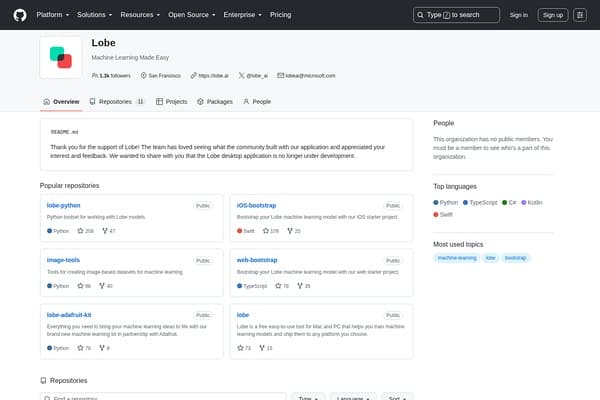Open the lobe-adafruit-kit repository
The height and width of the screenshot is (400, 600).
coord(69,315)
